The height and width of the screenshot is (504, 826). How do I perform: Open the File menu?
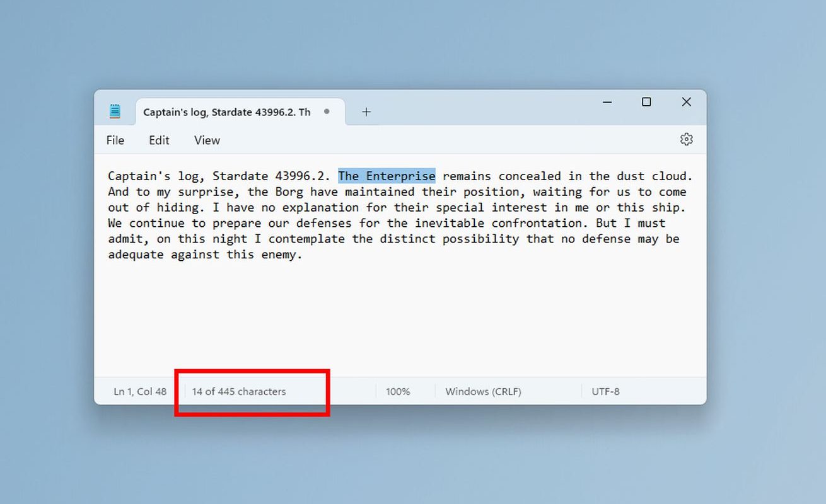pos(115,140)
